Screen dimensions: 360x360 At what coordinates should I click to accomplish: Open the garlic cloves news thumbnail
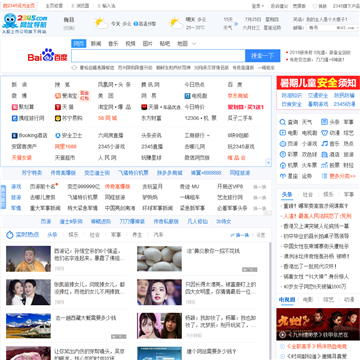point(159,259)
